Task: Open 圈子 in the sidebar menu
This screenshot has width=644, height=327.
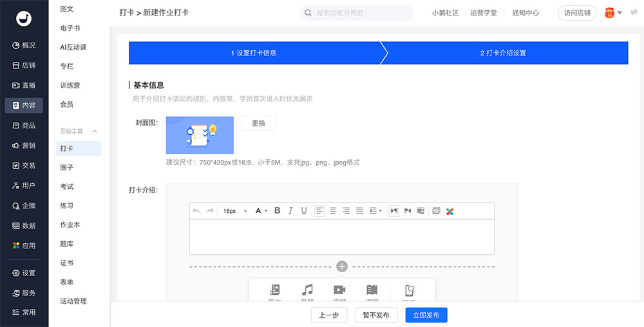Action: point(67,168)
